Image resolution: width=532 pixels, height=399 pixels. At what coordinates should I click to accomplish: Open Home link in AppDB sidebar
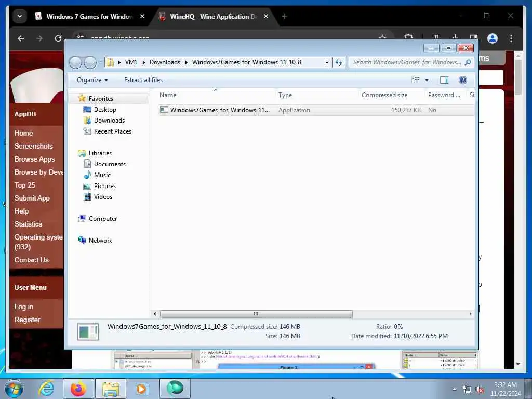(x=23, y=134)
